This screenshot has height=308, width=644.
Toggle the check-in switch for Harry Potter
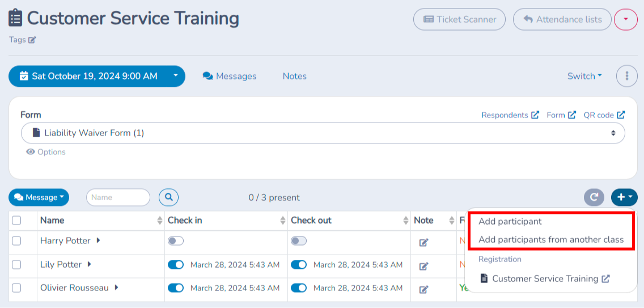coord(176,241)
